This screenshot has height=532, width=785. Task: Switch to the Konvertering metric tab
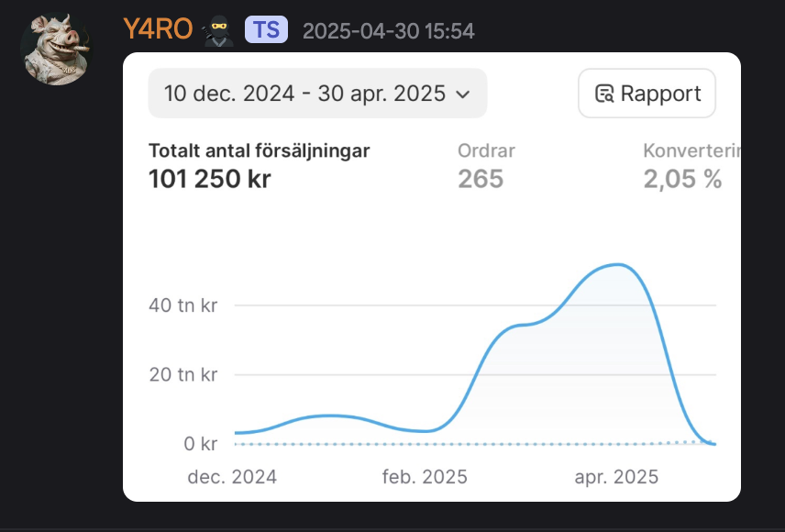[691, 150]
